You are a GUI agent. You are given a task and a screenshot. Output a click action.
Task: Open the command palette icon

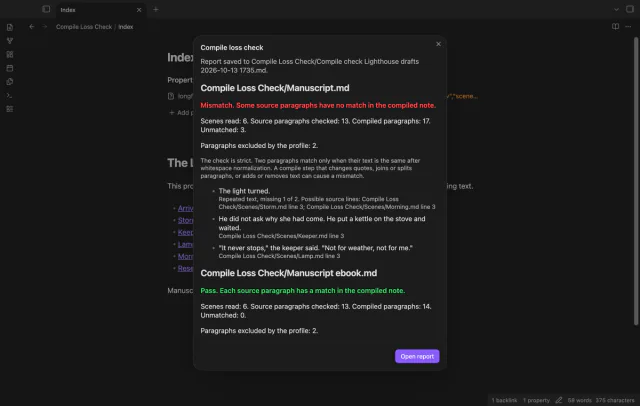[10, 95]
